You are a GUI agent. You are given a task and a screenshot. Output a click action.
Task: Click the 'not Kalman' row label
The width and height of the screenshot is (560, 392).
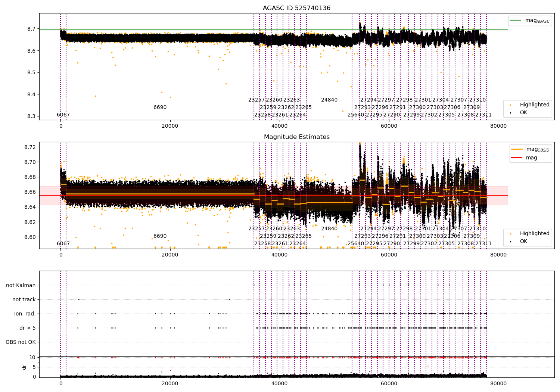coord(21,285)
